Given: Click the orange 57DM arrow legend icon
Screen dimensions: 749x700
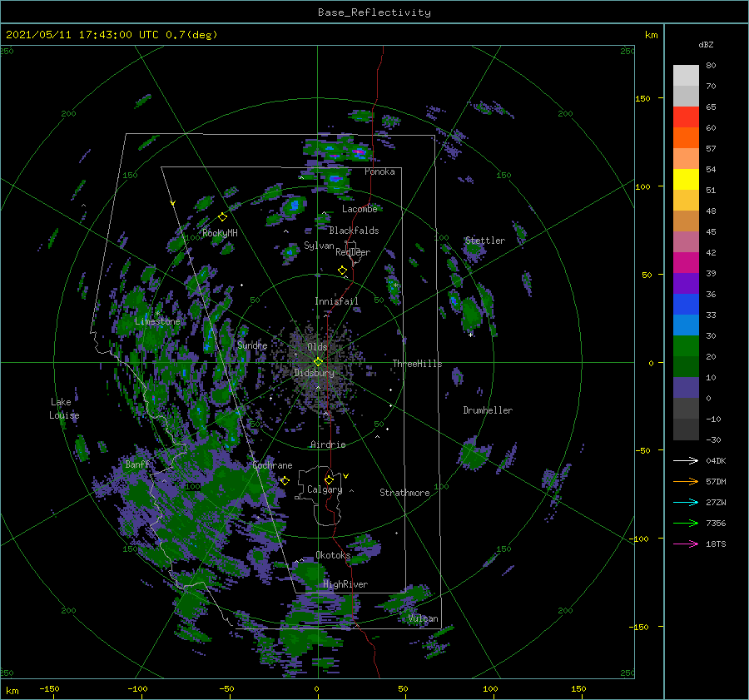Looking at the screenshot, I should (x=686, y=482).
